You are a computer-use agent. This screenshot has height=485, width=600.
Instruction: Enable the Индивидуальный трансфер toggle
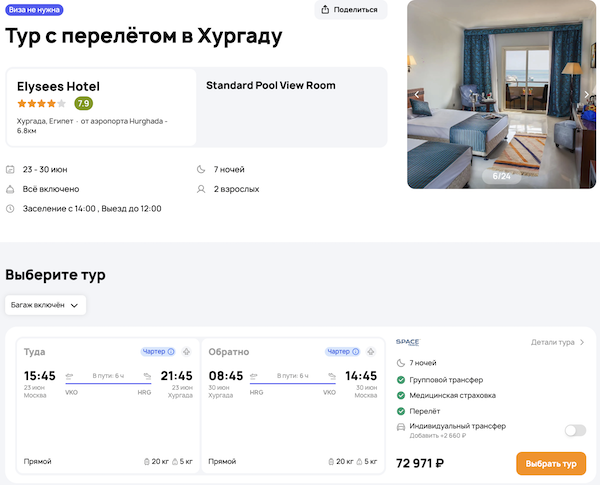(x=575, y=430)
